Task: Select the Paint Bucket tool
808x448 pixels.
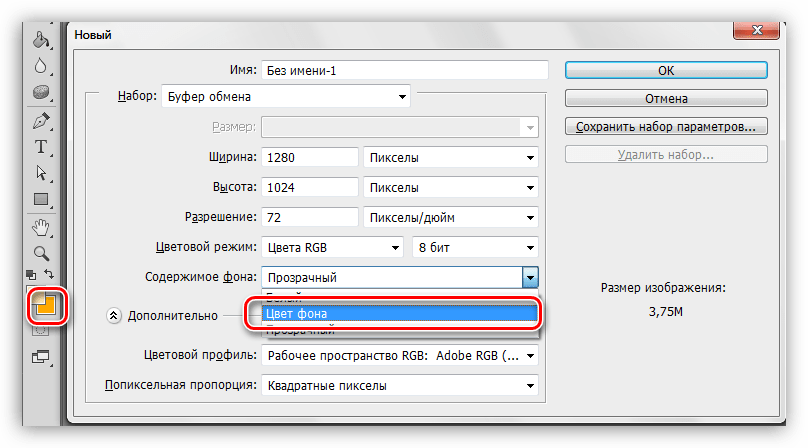Action: click(41, 41)
